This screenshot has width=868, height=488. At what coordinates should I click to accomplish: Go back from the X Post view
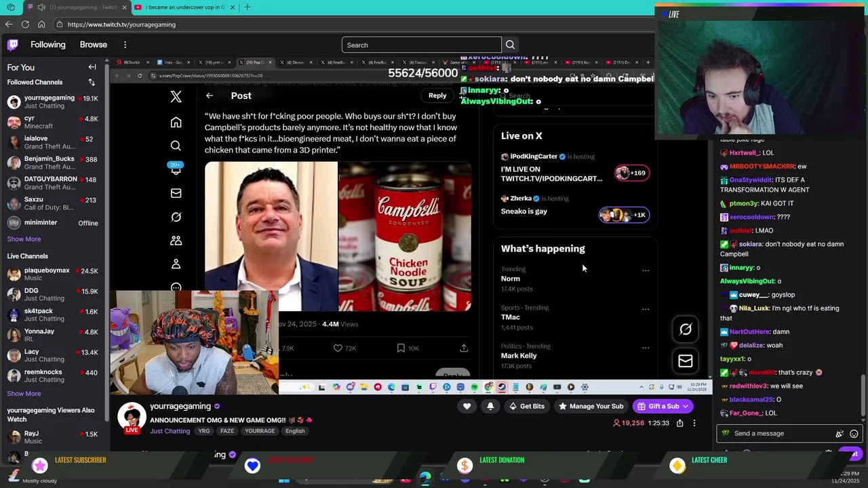tap(210, 96)
